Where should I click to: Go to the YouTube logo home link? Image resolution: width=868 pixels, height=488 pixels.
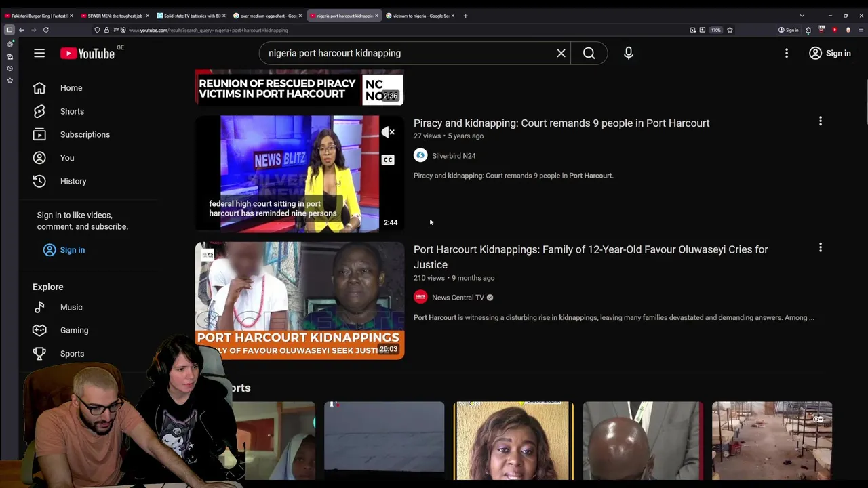click(x=87, y=54)
